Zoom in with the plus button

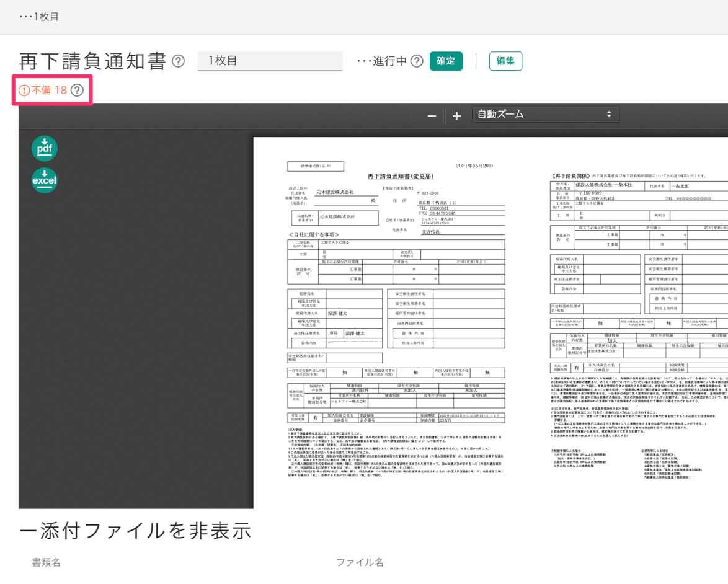456,116
